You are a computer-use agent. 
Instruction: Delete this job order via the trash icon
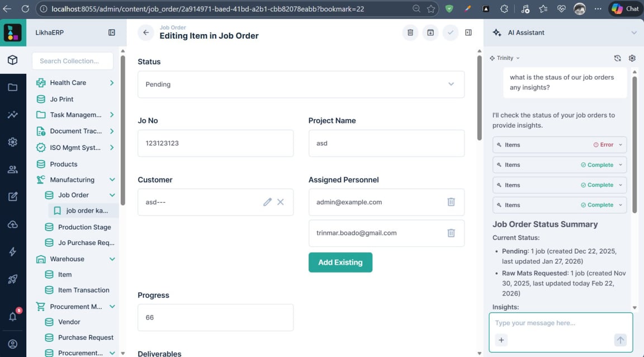tap(410, 32)
